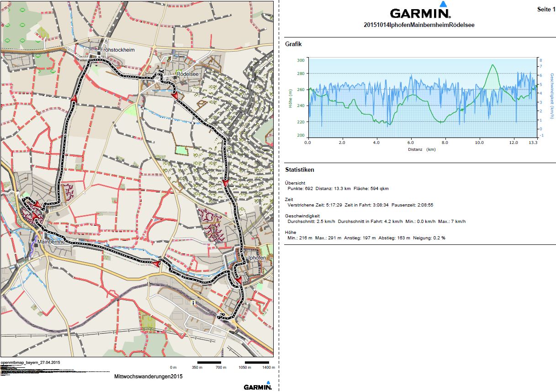The height and width of the screenshot is (392, 556).
Task: Click the red arrow on the eastern track leg
Action: click(225, 183)
